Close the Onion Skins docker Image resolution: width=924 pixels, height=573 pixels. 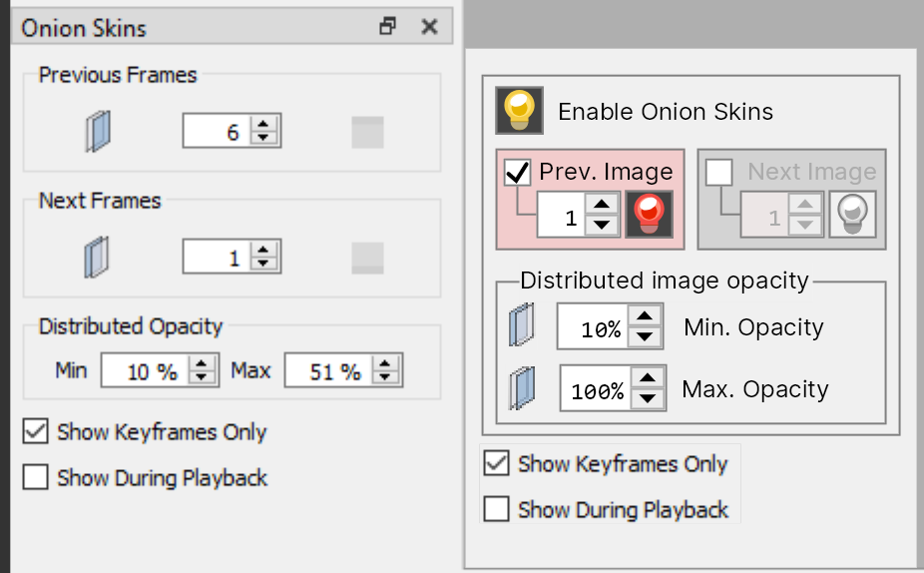pyautogui.click(x=430, y=27)
